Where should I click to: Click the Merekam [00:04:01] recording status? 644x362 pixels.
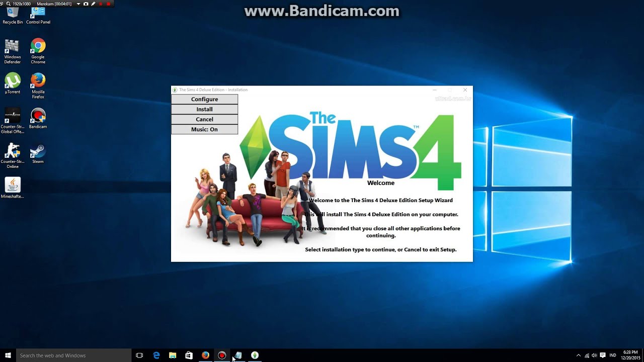point(54,4)
